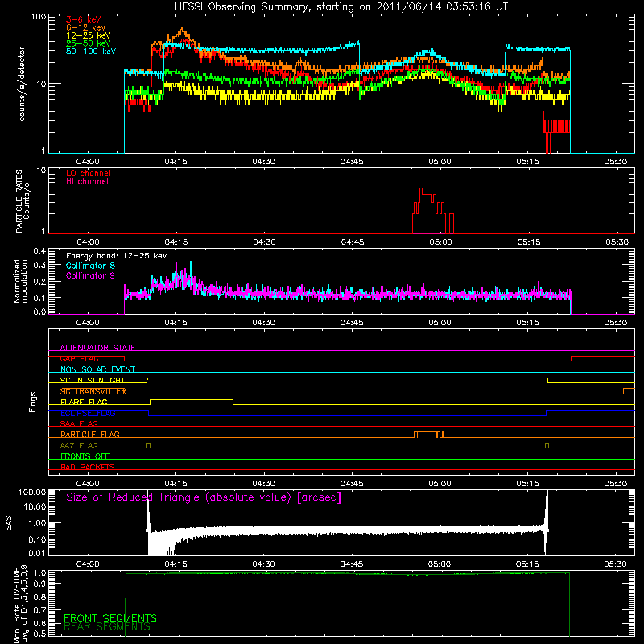Click the 100 label on counts axis
The height and width of the screenshot is (644, 644).
coord(39,17)
